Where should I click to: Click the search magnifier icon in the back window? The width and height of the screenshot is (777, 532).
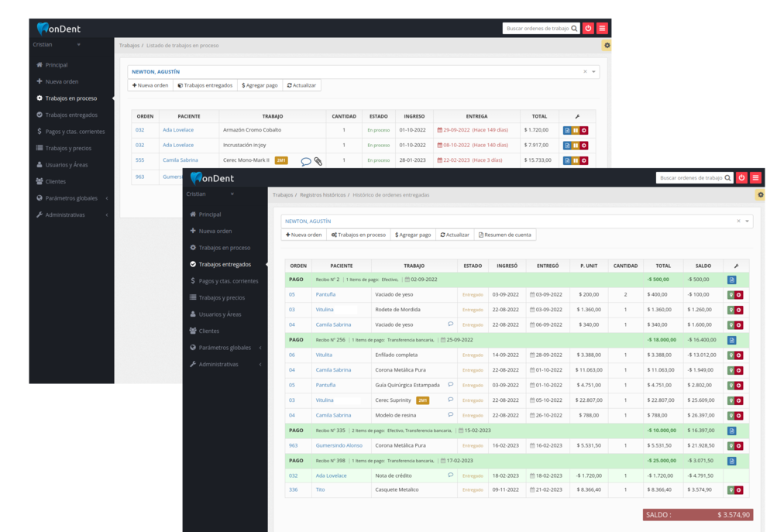tap(574, 29)
